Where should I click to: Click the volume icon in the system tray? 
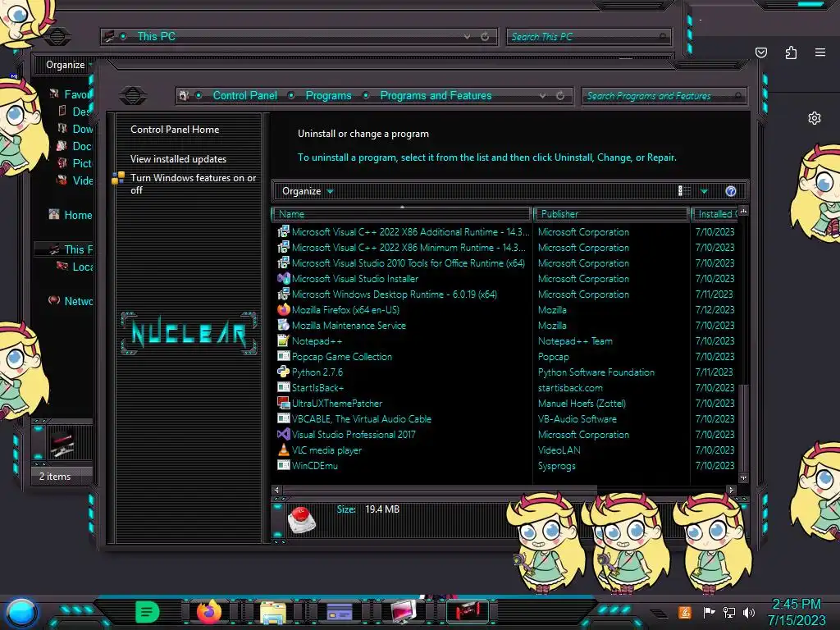tap(749, 612)
